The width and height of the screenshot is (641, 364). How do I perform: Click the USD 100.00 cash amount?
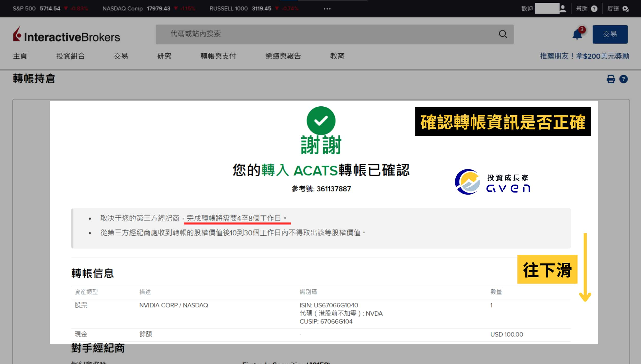coord(507,334)
